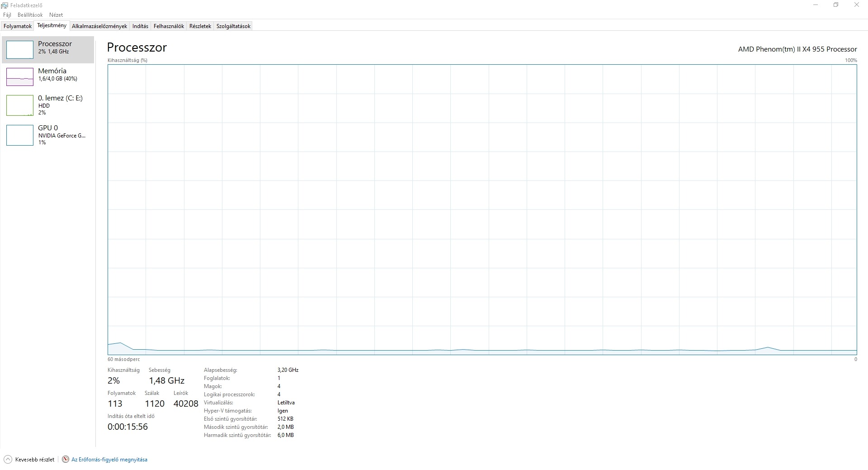Viewport: 868px width, 470px height.
Task: Switch to the Szolgáltatások tab
Action: coord(233,26)
